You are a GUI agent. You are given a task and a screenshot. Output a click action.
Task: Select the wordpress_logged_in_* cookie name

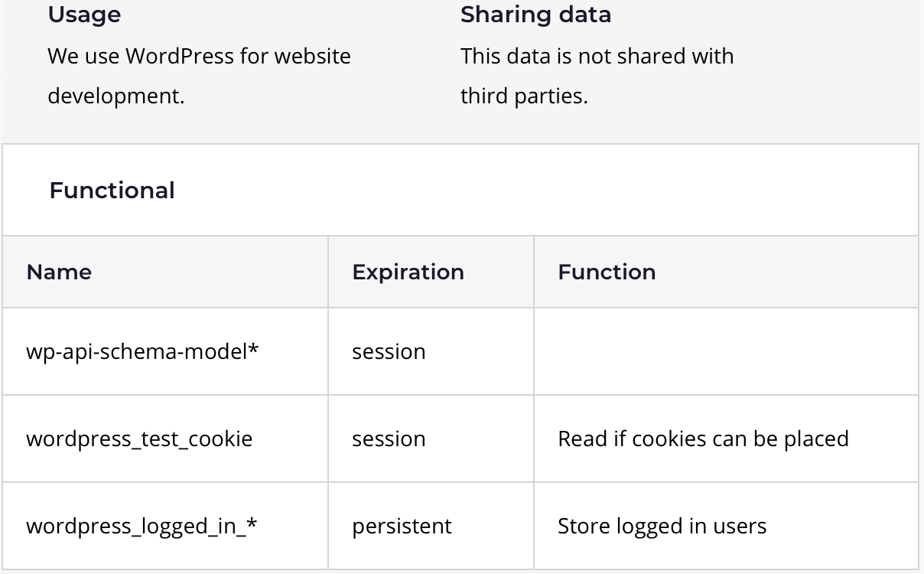click(x=142, y=526)
